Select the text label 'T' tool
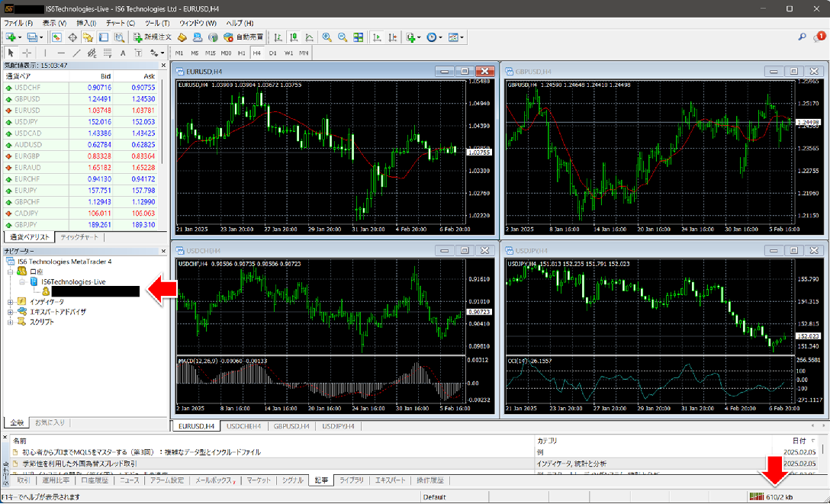The image size is (830, 504). [138, 53]
